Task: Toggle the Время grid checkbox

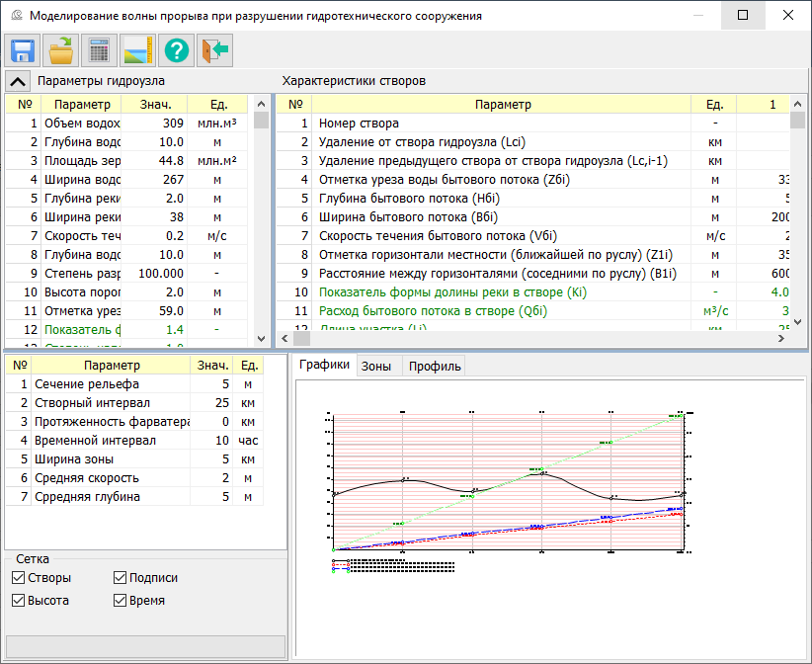Action: [x=121, y=600]
